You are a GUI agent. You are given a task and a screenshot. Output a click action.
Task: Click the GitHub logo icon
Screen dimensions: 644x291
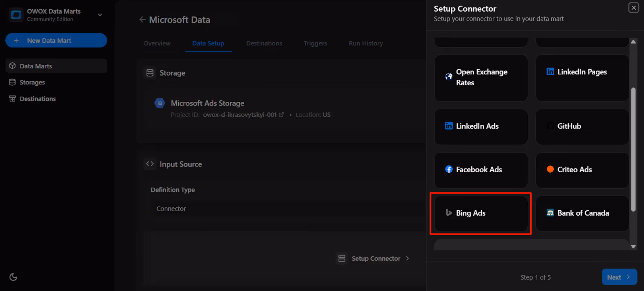click(x=550, y=126)
